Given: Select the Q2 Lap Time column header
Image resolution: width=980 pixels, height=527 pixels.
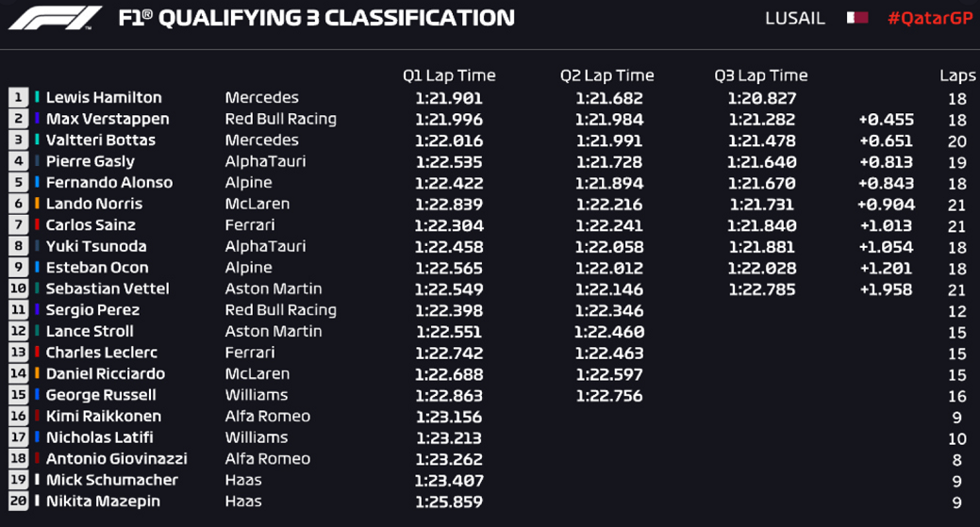Looking at the screenshot, I should point(606,75).
